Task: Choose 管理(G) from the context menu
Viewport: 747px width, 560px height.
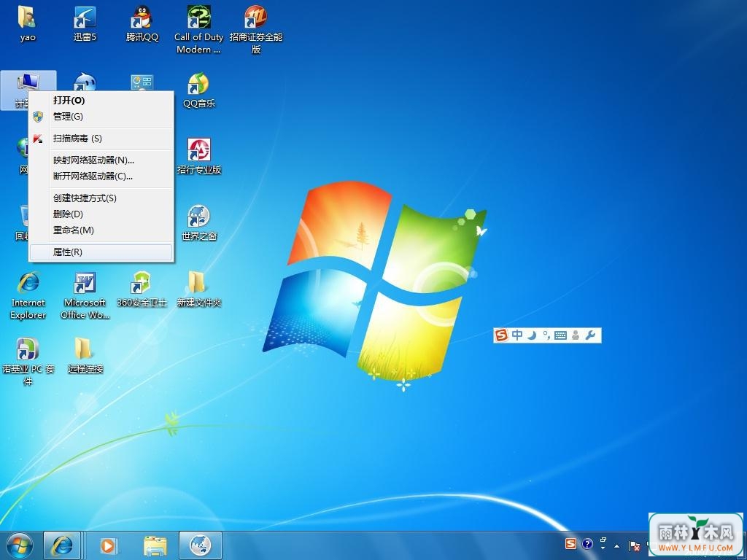Action: (101, 116)
